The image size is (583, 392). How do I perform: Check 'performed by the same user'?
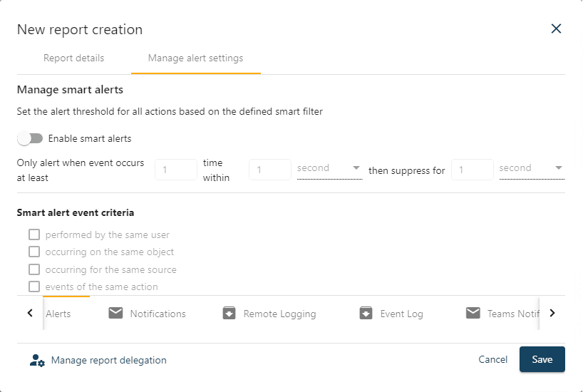tap(34, 234)
